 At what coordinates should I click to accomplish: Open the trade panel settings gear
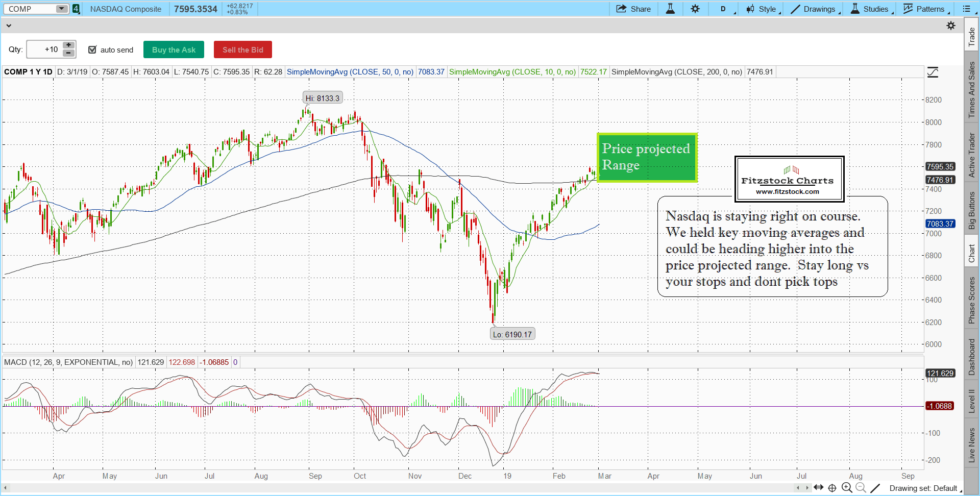click(951, 26)
